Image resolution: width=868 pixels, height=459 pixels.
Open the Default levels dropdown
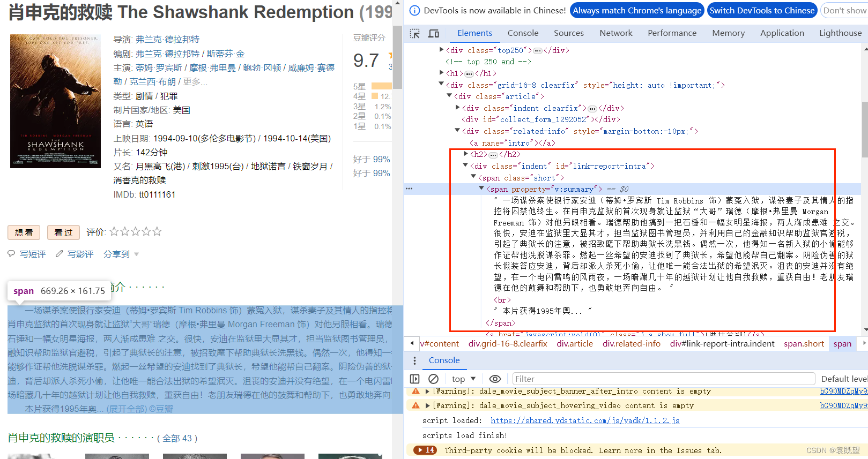844,379
